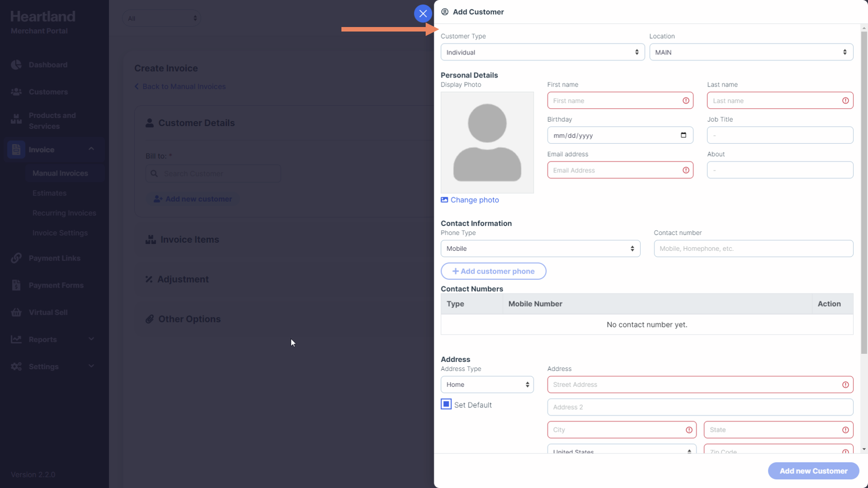This screenshot has width=868, height=488.
Task: Click the Dashboard pie chart icon
Action: (16, 65)
